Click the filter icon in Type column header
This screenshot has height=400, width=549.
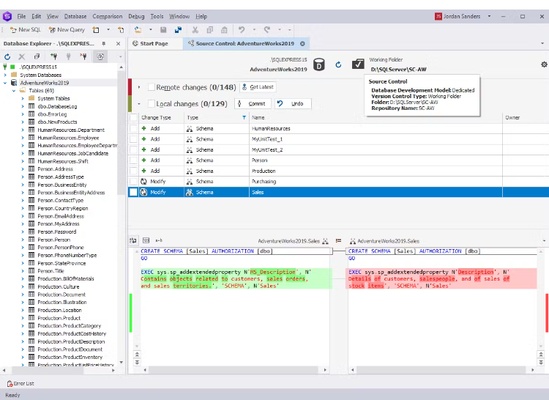pos(244,118)
